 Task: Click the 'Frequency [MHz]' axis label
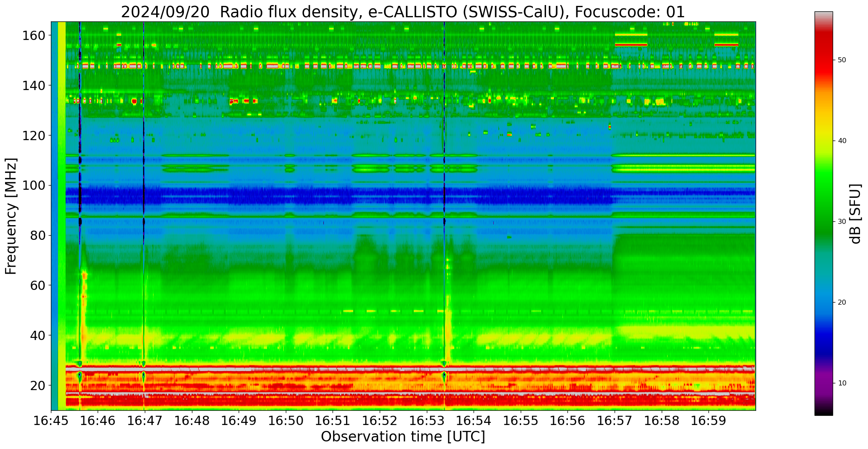point(11,216)
